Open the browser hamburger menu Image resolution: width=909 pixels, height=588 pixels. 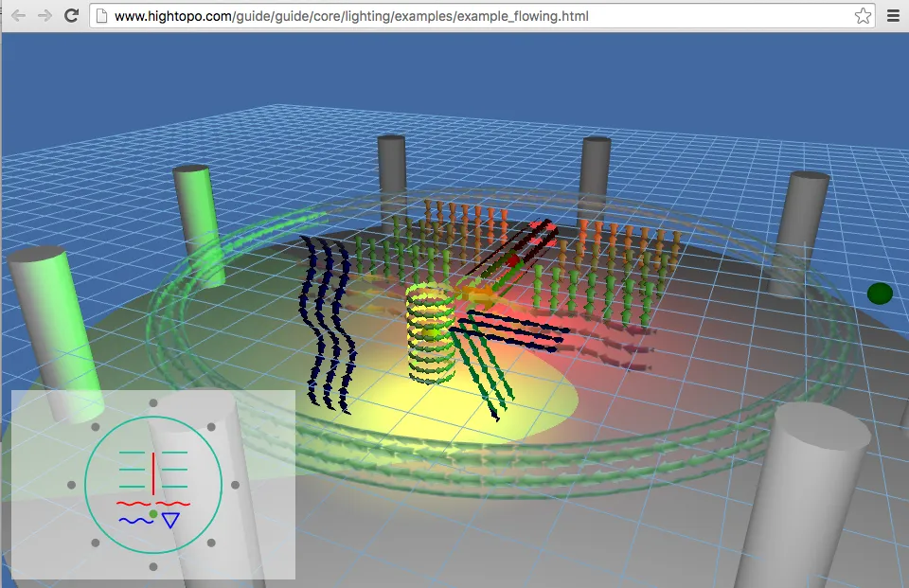893,15
